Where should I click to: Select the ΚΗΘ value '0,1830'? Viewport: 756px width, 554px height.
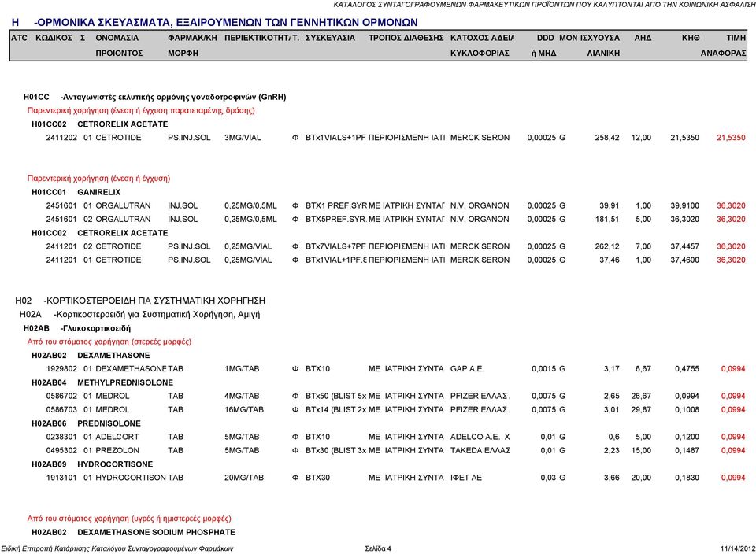click(687, 478)
